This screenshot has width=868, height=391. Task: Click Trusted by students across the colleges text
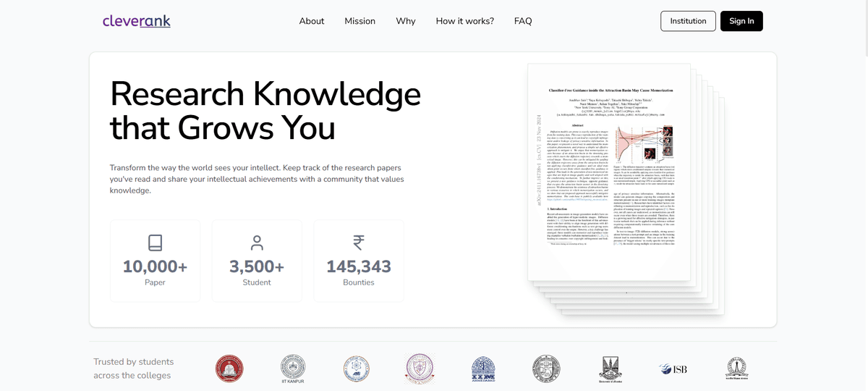pyautogui.click(x=134, y=369)
